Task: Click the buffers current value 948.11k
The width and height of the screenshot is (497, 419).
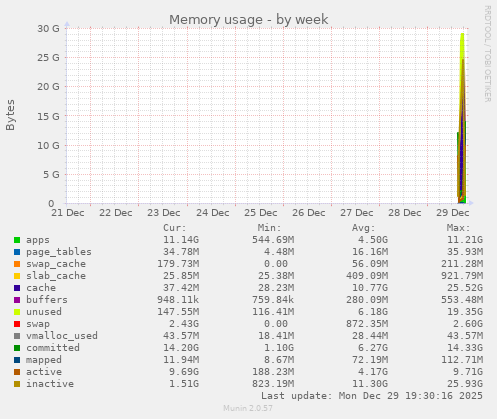Action: 178,300
